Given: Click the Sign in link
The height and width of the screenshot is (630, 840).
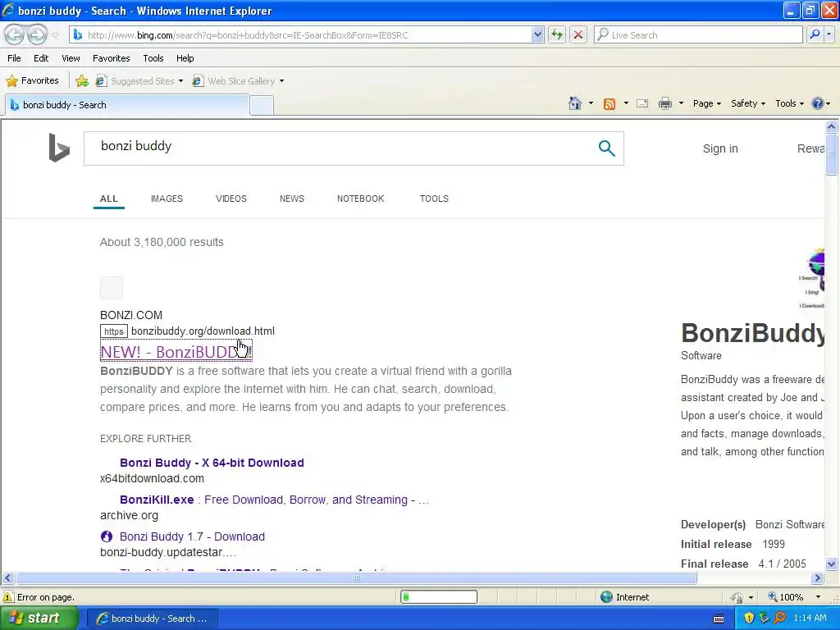Looking at the screenshot, I should click(720, 149).
